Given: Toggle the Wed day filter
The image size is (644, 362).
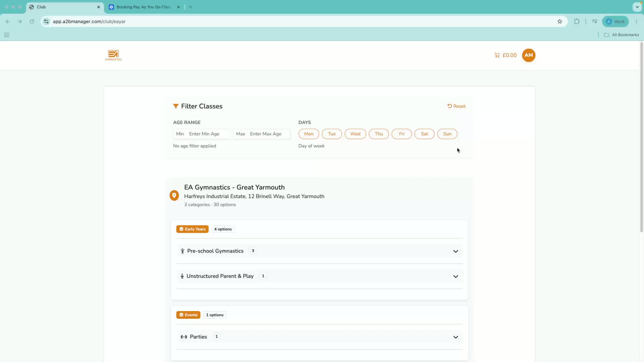Looking at the screenshot, I should pyautogui.click(x=355, y=134).
